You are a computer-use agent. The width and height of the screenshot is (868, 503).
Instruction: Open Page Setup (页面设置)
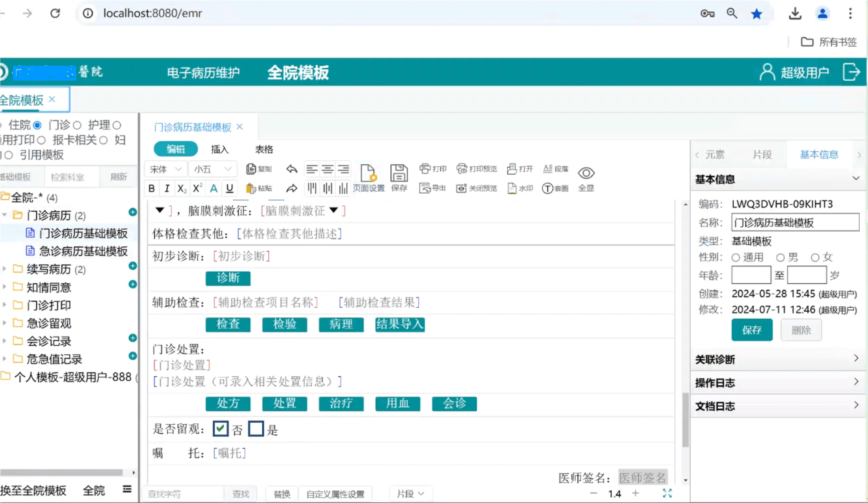tap(368, 178)
